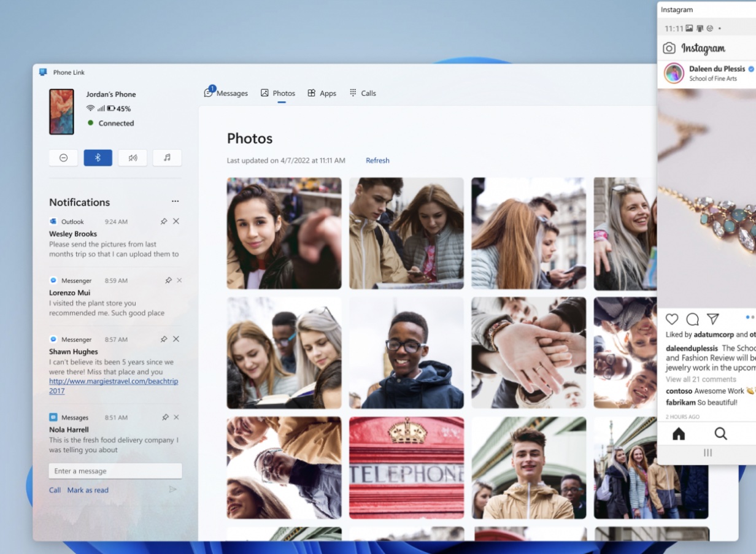
Task: Click View all 21 comments
Action: [701, 379]
